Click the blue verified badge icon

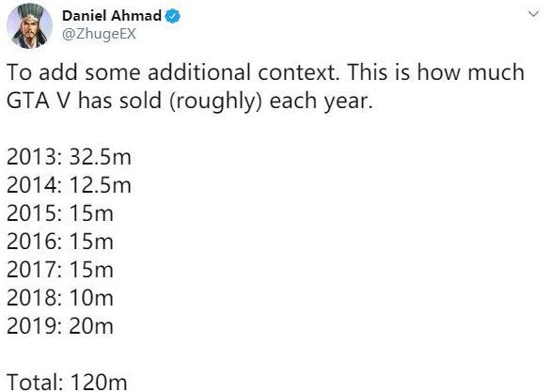click(x=173, y=16)
